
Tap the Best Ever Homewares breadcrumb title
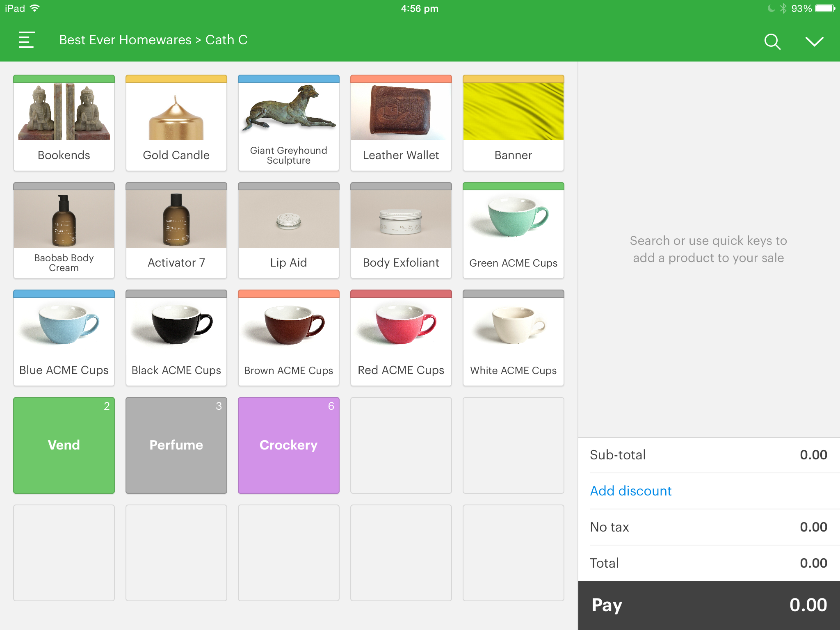point(126,40)
